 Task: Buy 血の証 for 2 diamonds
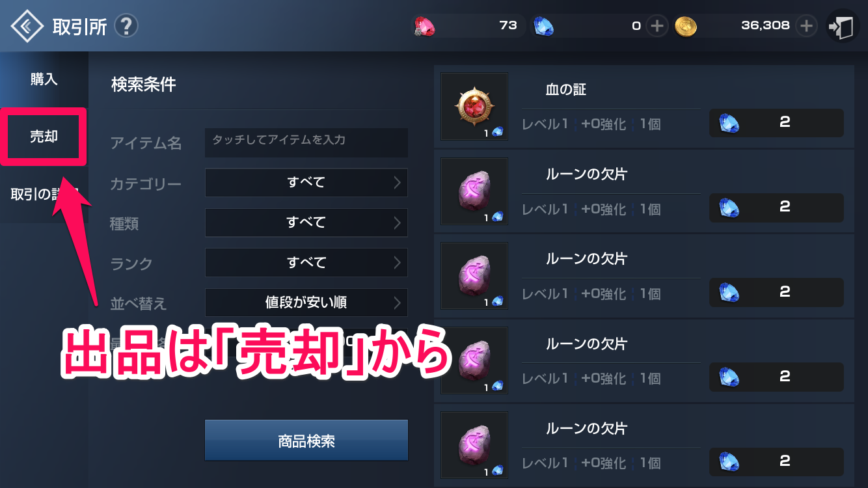pyautogui.click(x=776, y=122)
